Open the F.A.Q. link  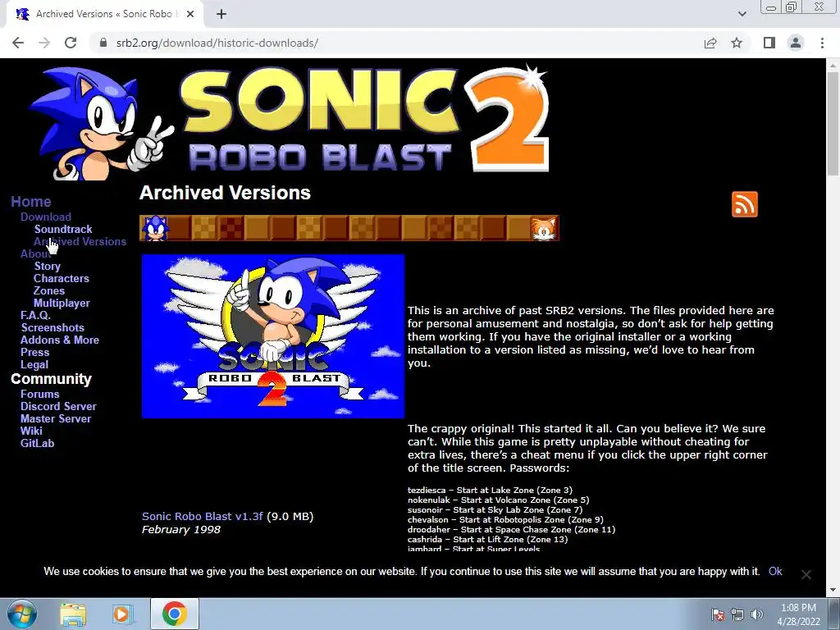click(35, 315)
